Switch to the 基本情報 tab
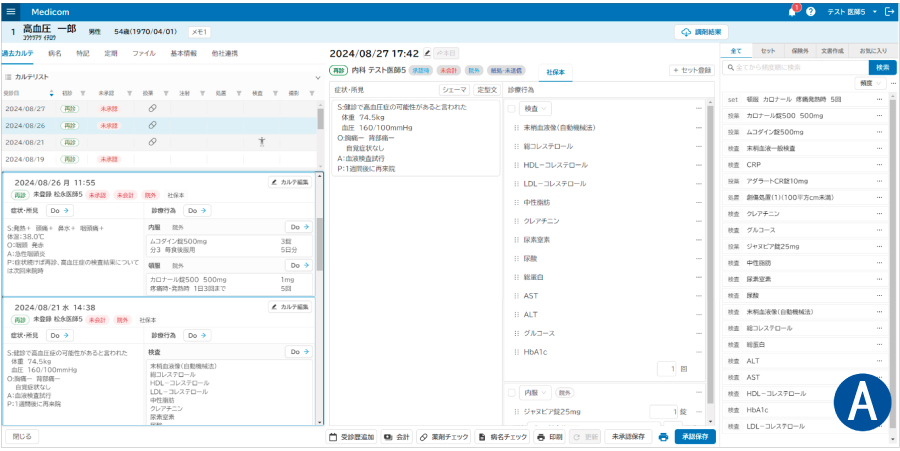The width and height of the screenshot is (900, 451). pos(184,53)
